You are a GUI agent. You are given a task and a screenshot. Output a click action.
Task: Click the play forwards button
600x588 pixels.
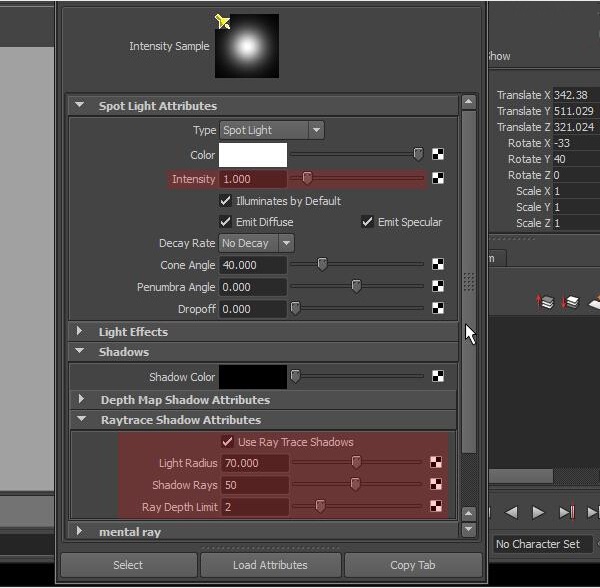click(538, 512)
